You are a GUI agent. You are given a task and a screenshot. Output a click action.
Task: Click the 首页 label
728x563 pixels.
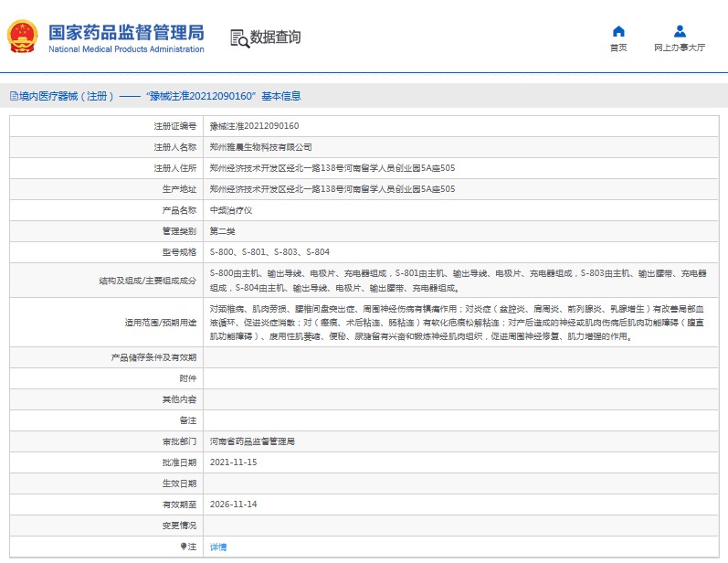pyautogui.click(x=618, y=48)
